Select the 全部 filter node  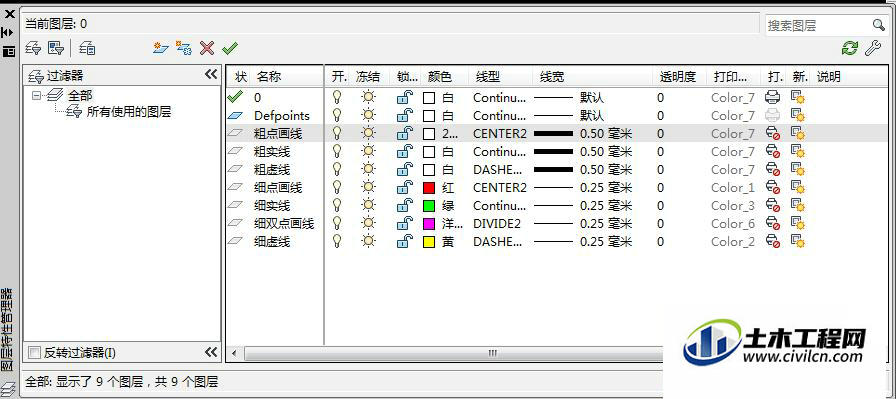[80, 95]
